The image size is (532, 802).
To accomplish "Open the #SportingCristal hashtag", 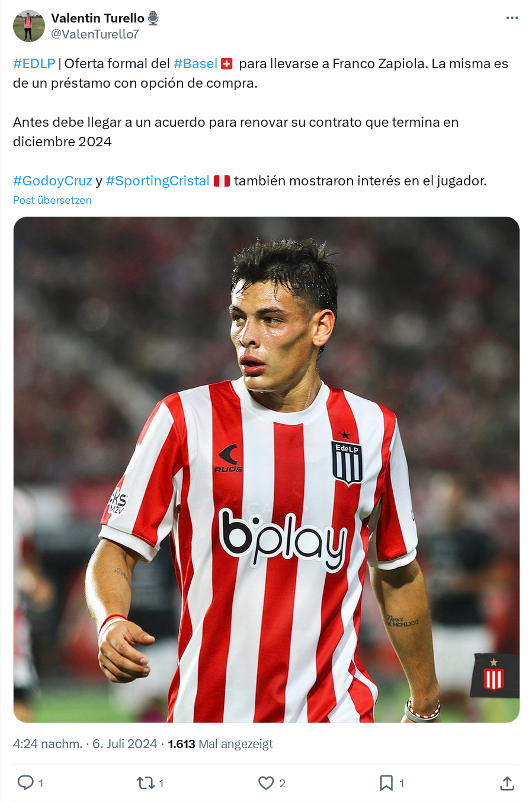I will pyautogui.click(x=158, y=181).
